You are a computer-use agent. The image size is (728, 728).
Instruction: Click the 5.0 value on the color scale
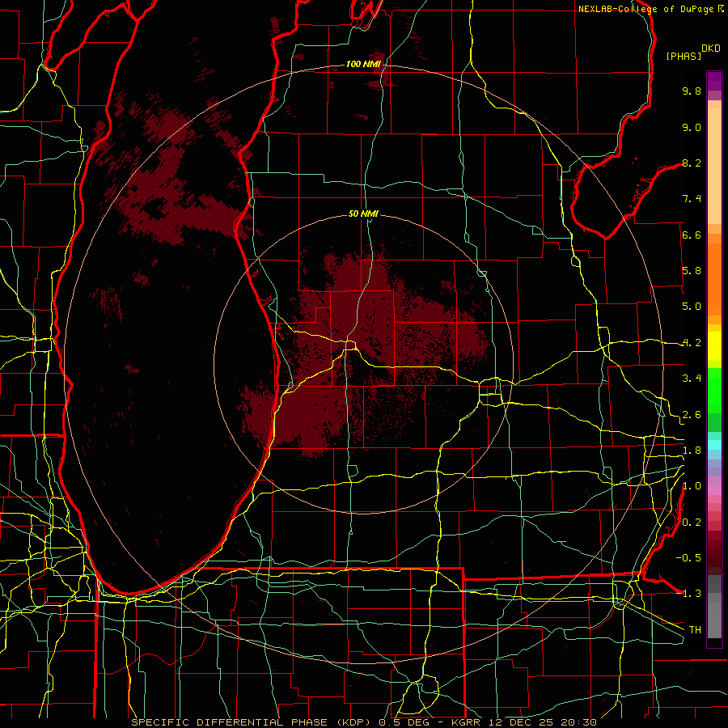692,307
